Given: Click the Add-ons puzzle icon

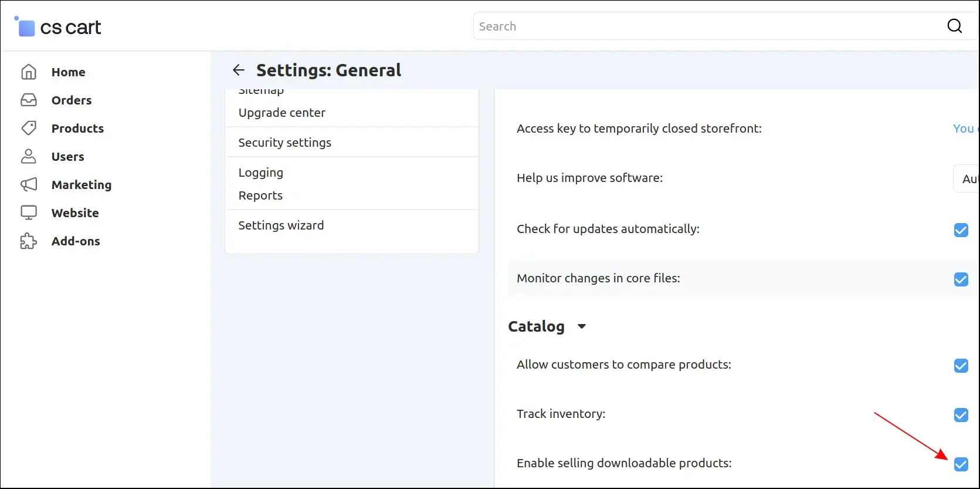Looking at the screenshot, I should click(x=29, y=241).
